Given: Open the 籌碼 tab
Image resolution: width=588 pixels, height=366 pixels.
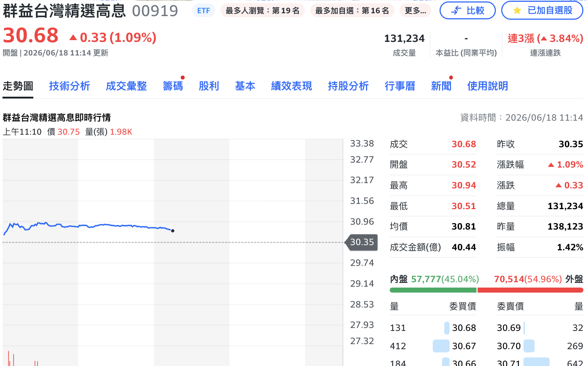Looking at the screenshot, I should [x=173, y=86].
